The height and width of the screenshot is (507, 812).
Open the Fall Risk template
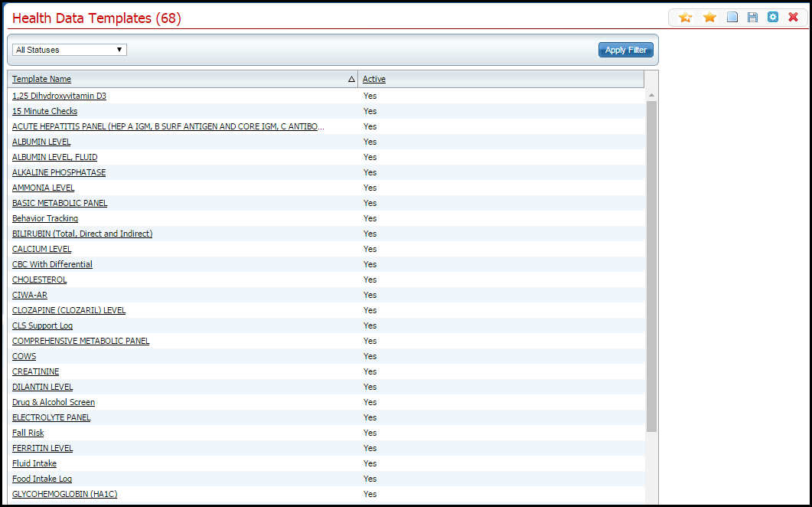coord(28,433)
